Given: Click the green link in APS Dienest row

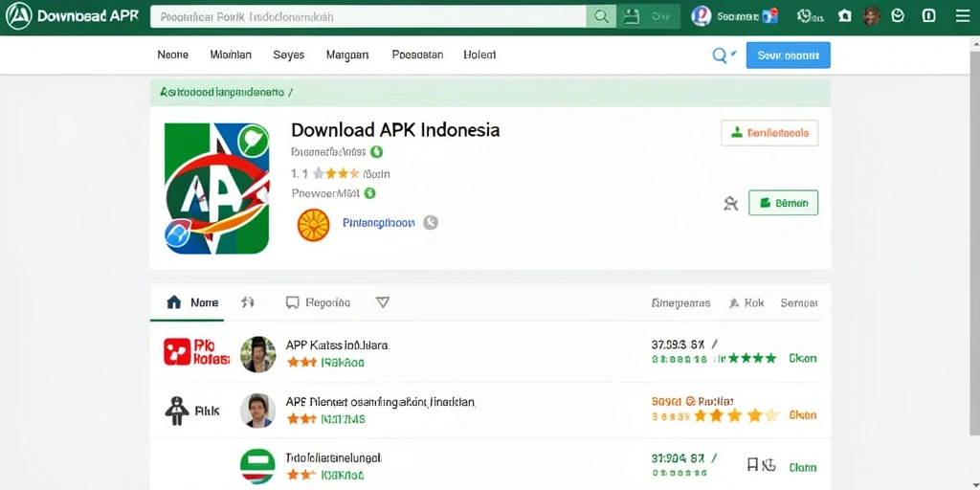Looking at the screenshot, I should pyautogui.click(x=344, y=419).
